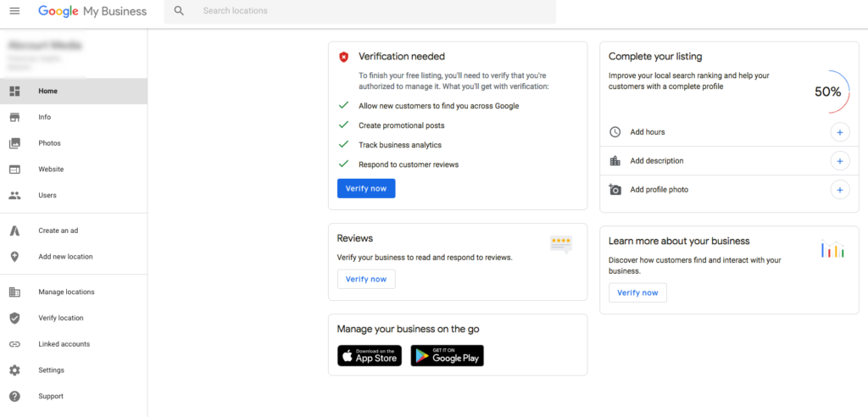Viewport: 868px width, 417px height.
Task: Click the plus button for Add description
Action: [840, 161]
